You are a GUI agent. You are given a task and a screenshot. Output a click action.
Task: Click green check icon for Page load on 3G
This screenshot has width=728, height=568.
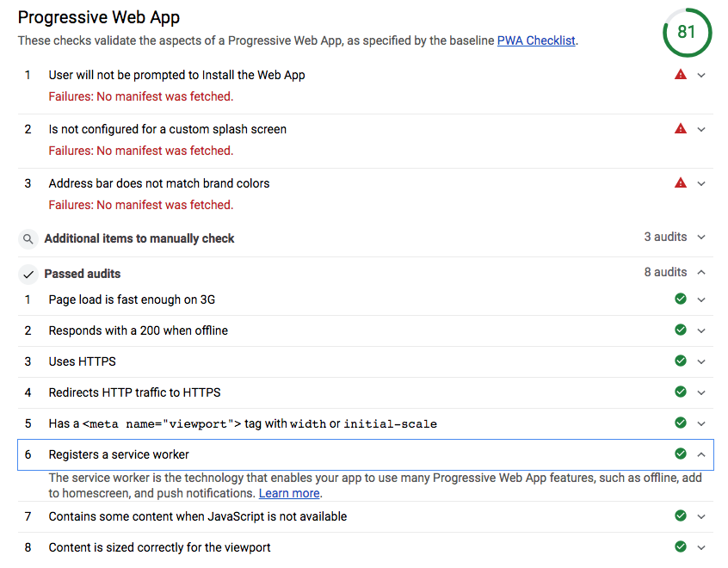click(680, 299)
